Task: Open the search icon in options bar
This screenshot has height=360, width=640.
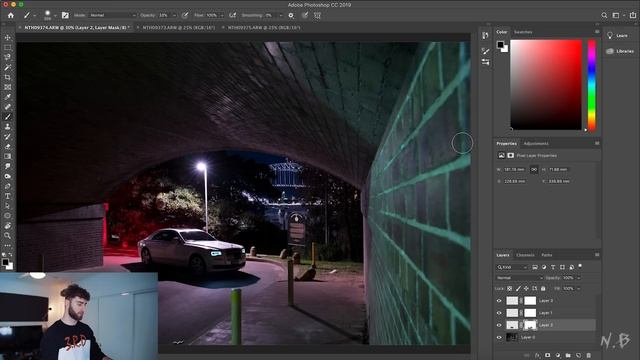Action: pyautogui.click(x=604, y=15)
